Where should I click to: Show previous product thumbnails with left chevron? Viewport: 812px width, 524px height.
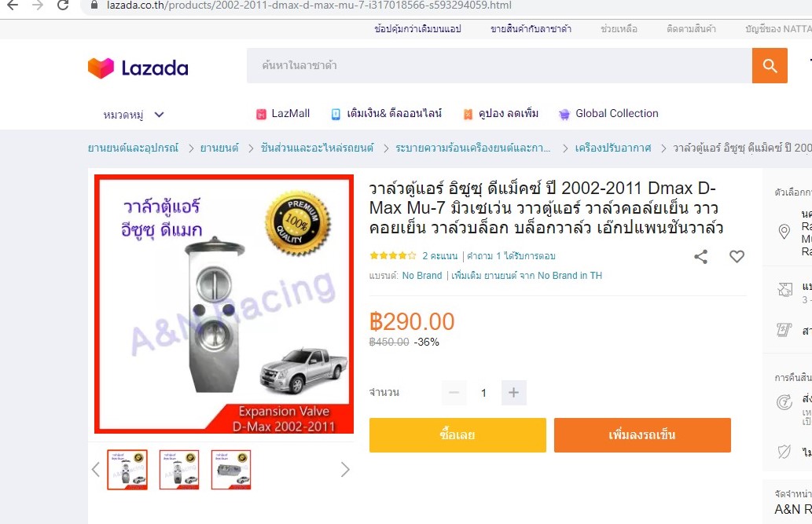(x=96, y=470)
